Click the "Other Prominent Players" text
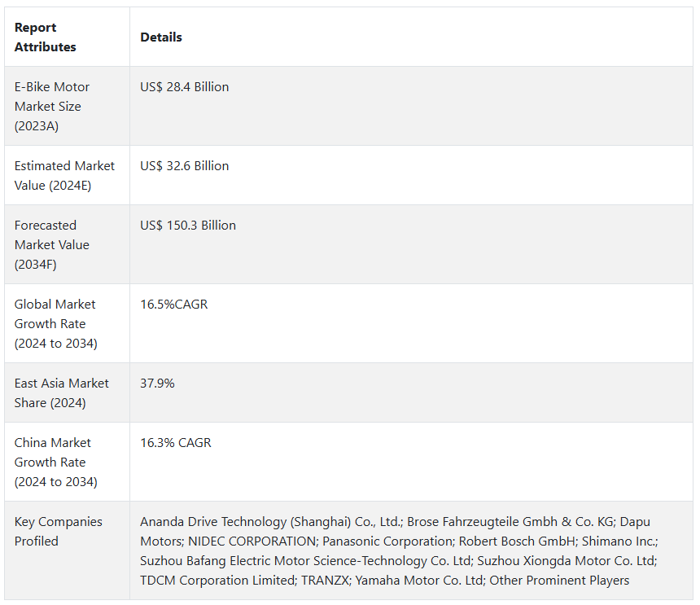 click(560, 581)
